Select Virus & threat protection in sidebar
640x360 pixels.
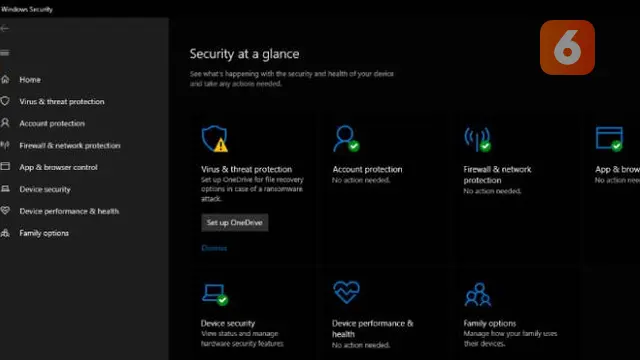click(62, 102)
